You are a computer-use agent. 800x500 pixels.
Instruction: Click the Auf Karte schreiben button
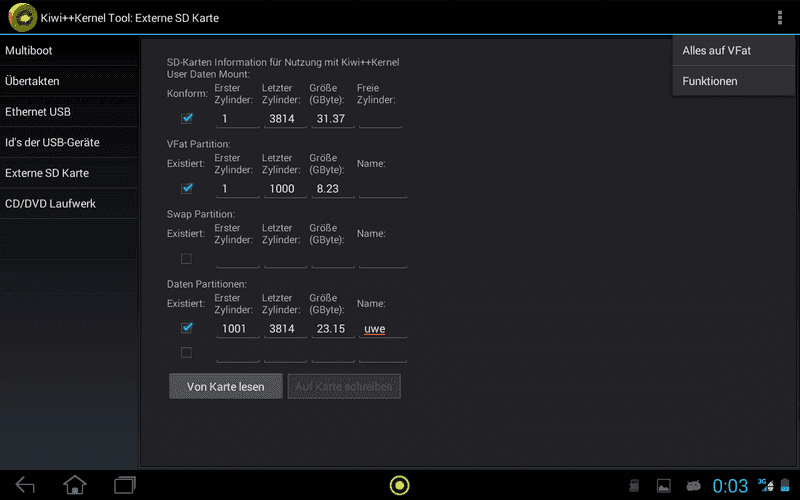(x=344, y=386)
